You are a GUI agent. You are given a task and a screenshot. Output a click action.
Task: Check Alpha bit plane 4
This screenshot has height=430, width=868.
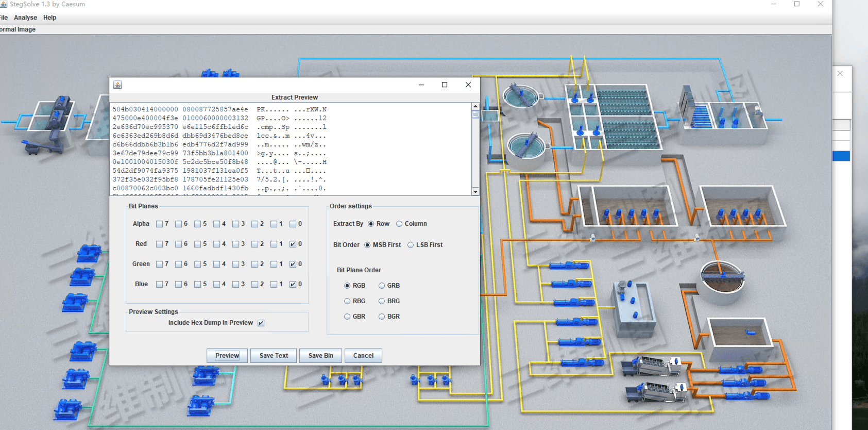217,224
